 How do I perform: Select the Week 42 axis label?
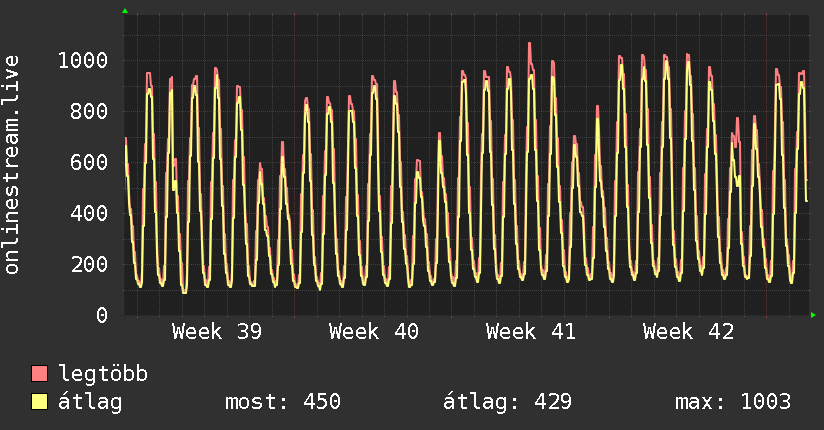[688, 332]
